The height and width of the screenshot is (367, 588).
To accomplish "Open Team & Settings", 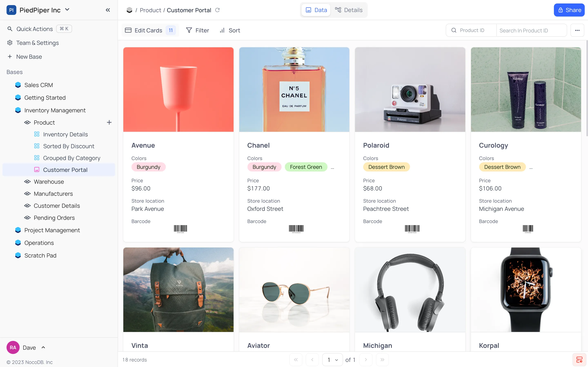I will pyautogui.click(x=37, y=43).
